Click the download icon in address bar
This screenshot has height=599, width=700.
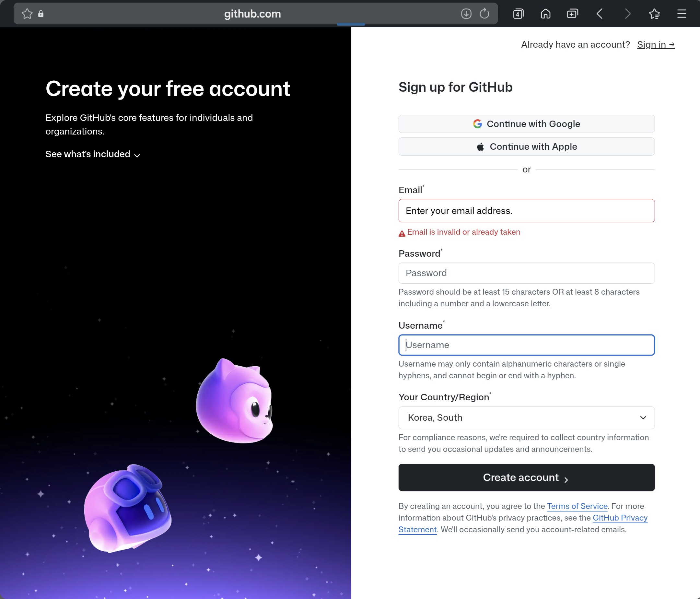(466, 14)
